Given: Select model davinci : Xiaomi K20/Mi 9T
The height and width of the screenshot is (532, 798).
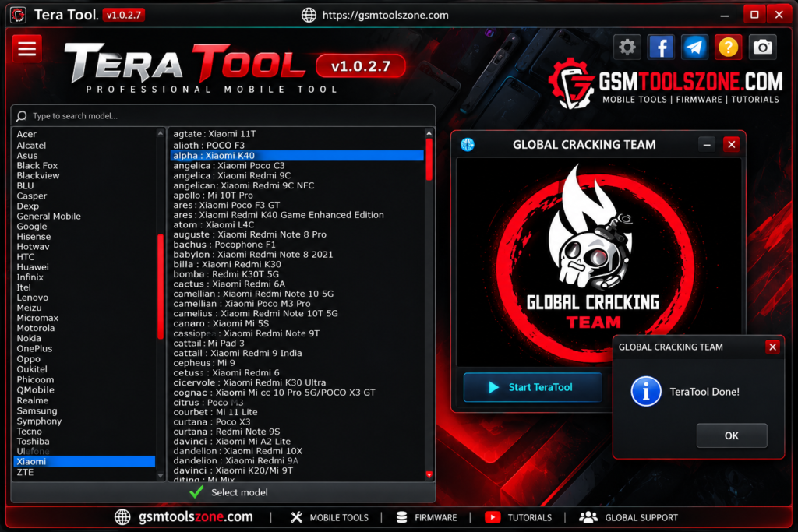Looking at the screenshot, I should tap(297, 470).
